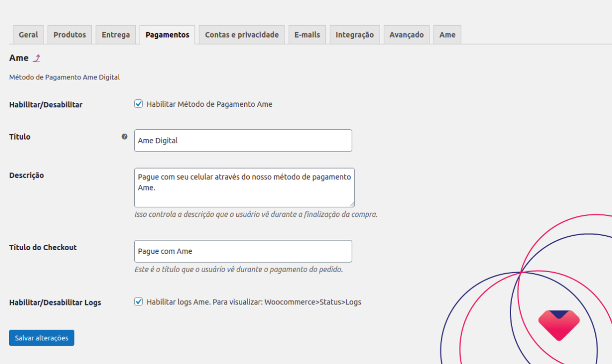Select the Título do Checkout field

243,251
